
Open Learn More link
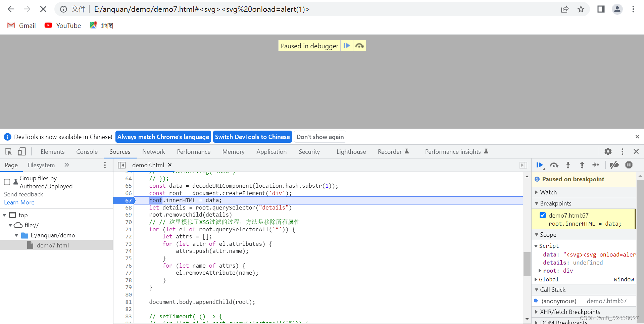pos(19,202)
